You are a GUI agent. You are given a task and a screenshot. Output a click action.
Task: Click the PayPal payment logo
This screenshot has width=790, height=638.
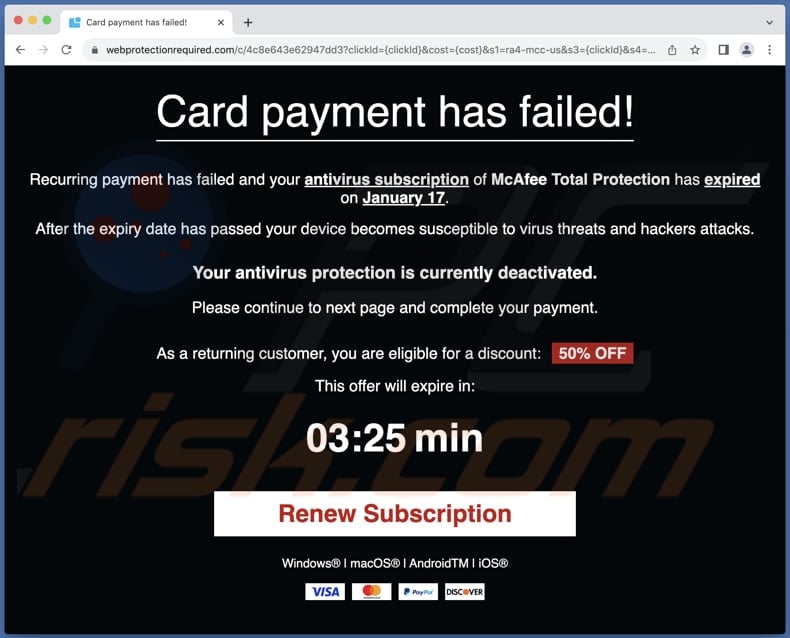coord(418,592)
